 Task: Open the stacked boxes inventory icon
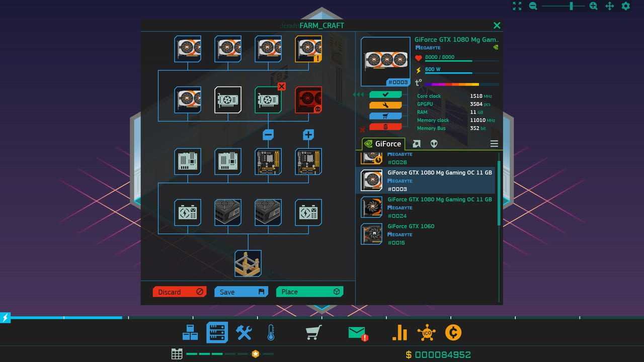190,333
